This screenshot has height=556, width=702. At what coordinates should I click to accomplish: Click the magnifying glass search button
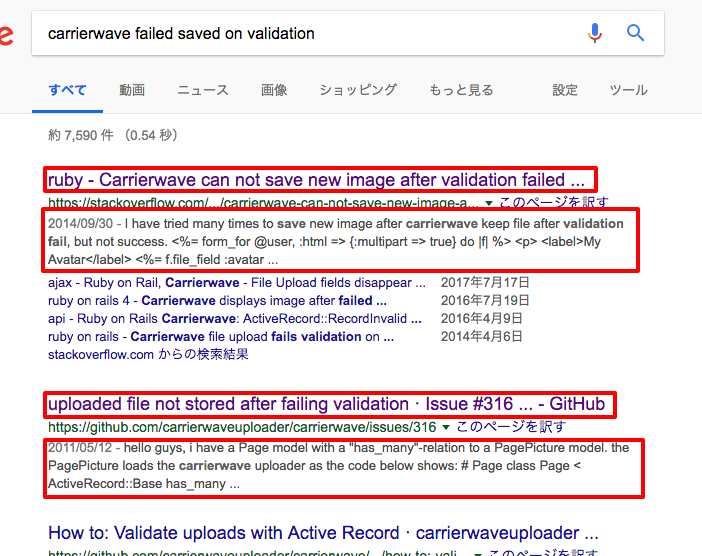point(635,33)
